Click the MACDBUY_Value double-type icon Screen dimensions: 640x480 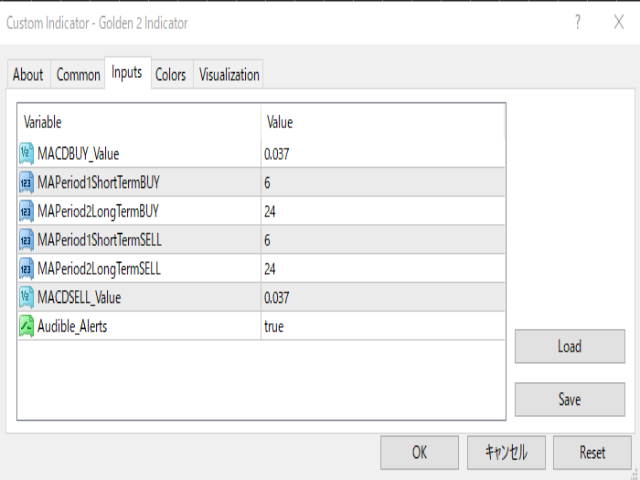pyautogui.click(x=26, y=154)
